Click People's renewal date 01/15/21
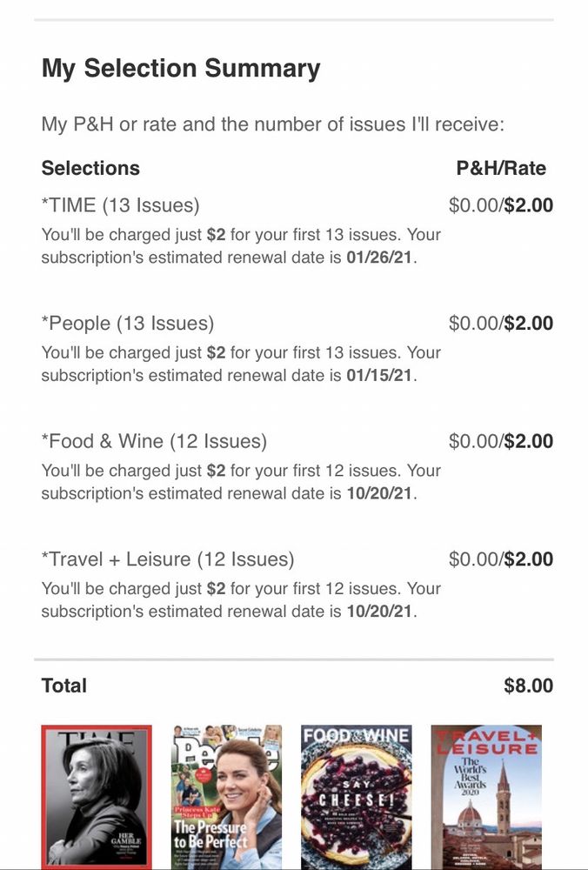 [x=379, y=376]
